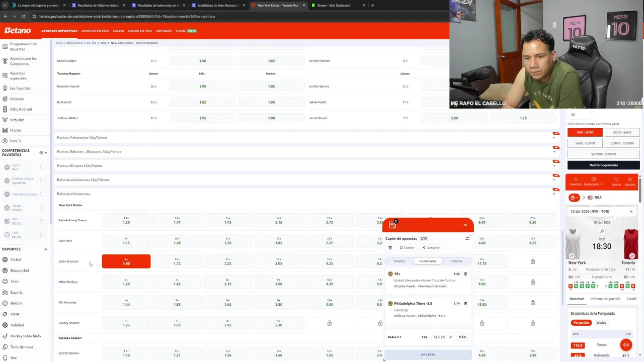Select the Béisbol sport icon

pyautogui.click(x=5, y=303)
